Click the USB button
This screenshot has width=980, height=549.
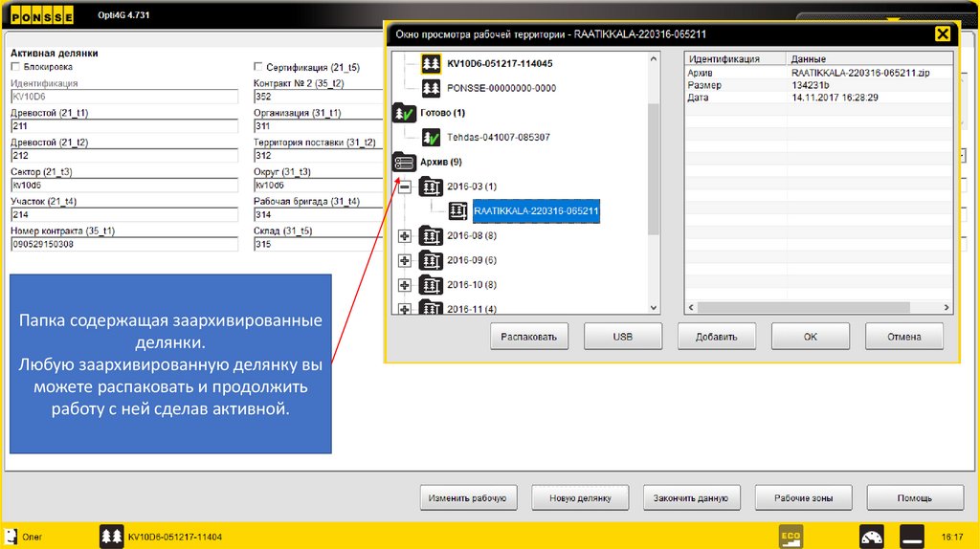tap(622, 337)
